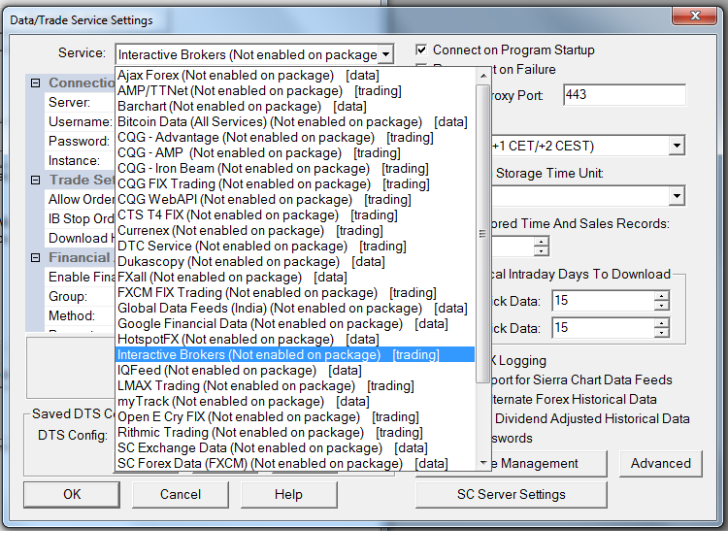Pick CQG - Iron Beam service
728x560 pixels.
click(295, 168)
